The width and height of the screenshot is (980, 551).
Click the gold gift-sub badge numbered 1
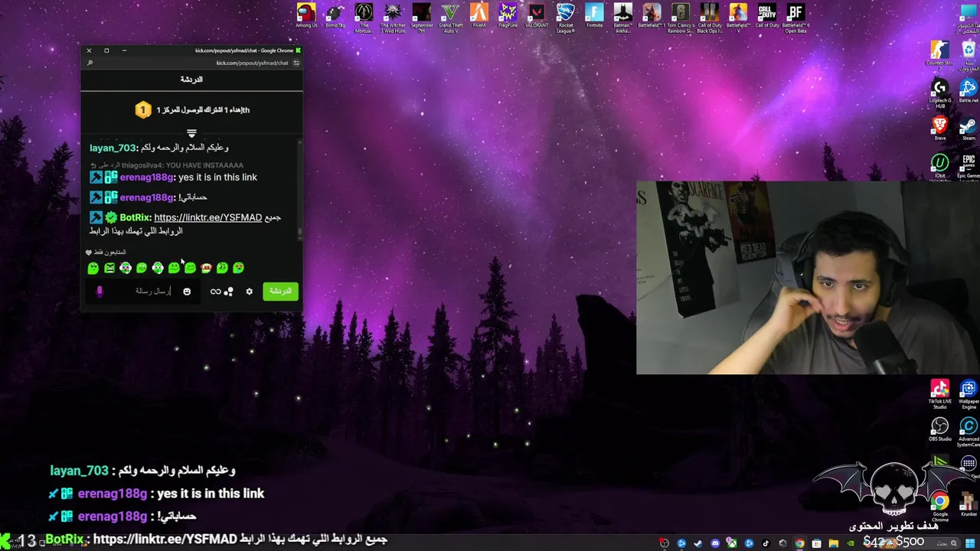click(143, 110)
